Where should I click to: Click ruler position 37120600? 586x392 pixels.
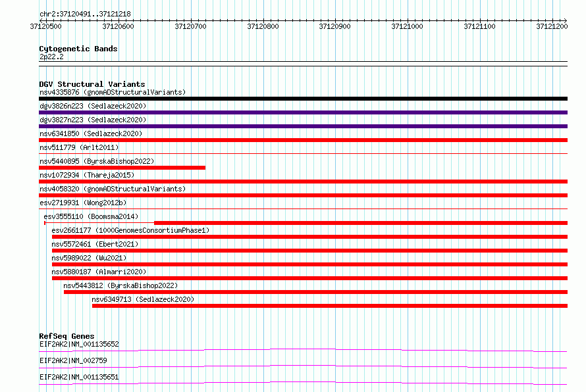point(118,26)
